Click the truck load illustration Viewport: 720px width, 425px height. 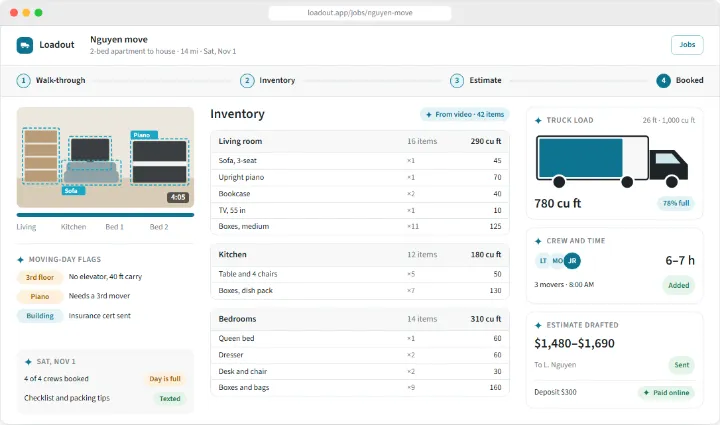pyautogui.click(x=612, y=162)
